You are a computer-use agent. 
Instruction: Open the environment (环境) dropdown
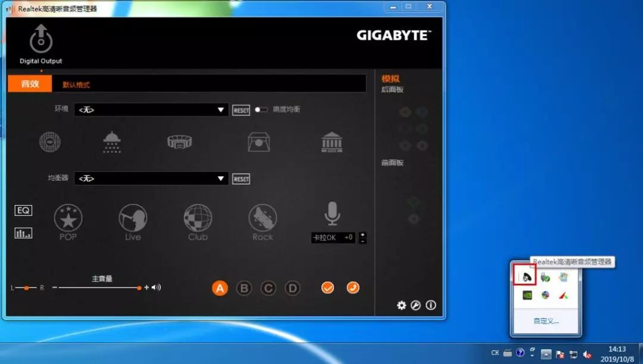[x=151, y=109]
